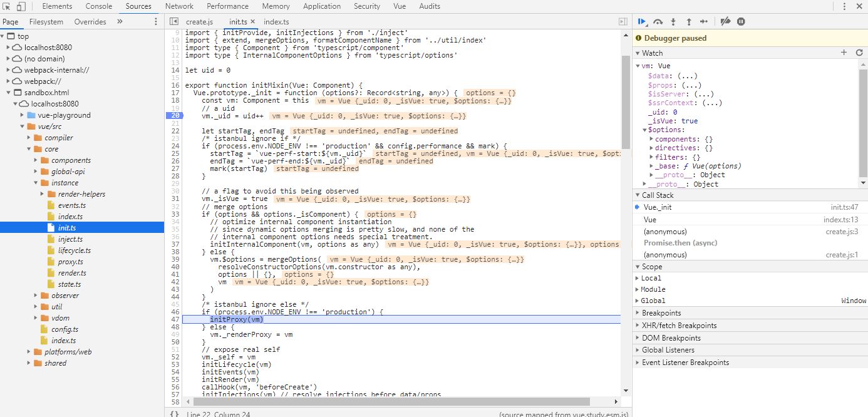
Task: Hide the file navigator sidebar
Action: [175, 21]
